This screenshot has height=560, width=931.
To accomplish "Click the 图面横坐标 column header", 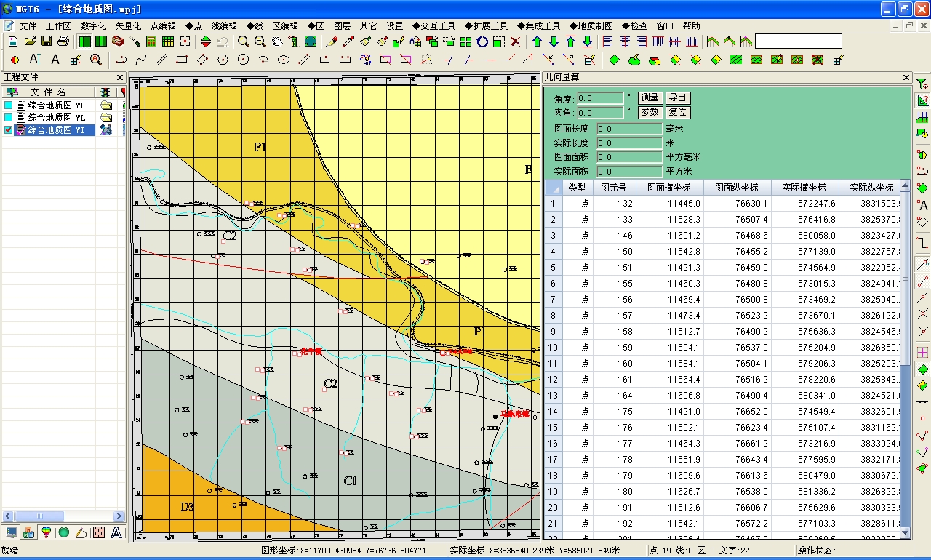I will point(669,187).
